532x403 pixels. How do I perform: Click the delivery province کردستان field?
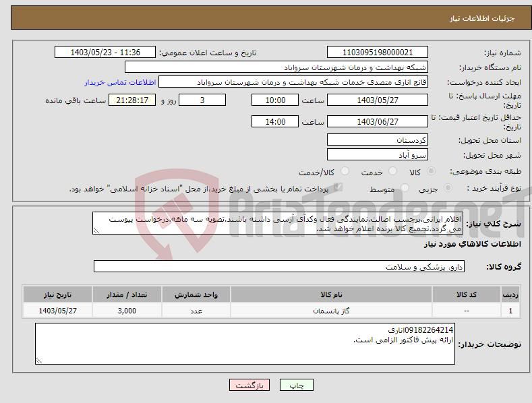(378, 139)
